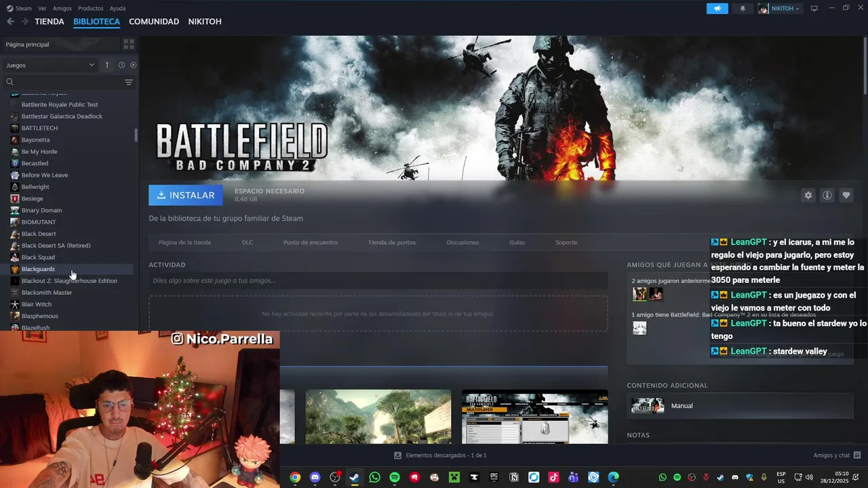Open game settings gear icon

point(808,195)
